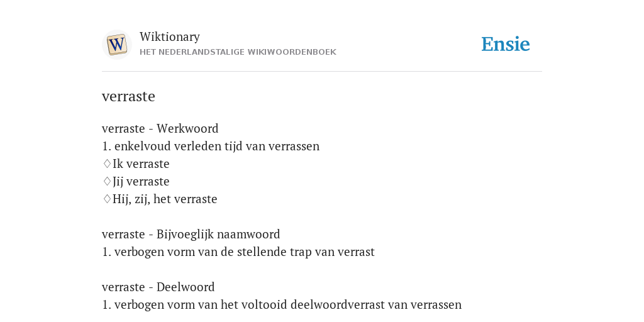Viewport: 644px width, 322px height.
Task: Click the Wiktionary W logo icon
Action: (x=116, y=45)
